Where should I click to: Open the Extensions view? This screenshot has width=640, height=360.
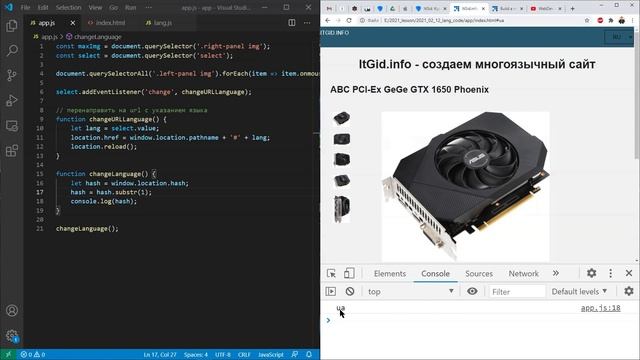tap(12, 151)
